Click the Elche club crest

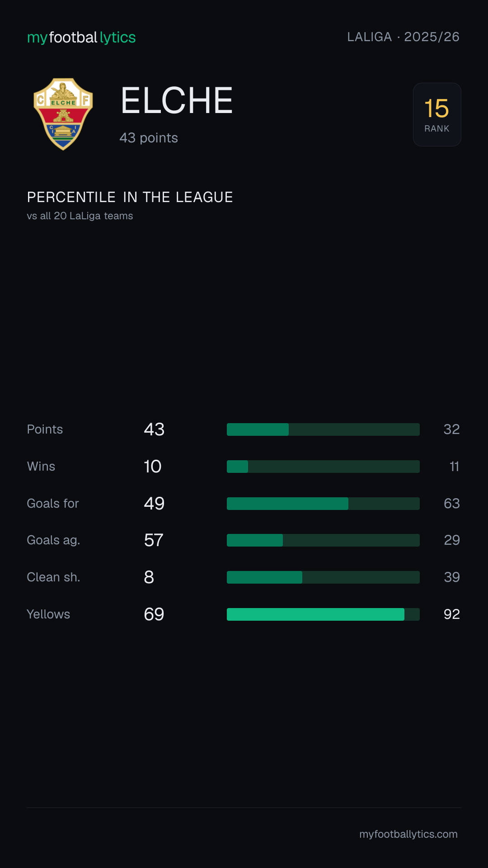pos(63,114)
